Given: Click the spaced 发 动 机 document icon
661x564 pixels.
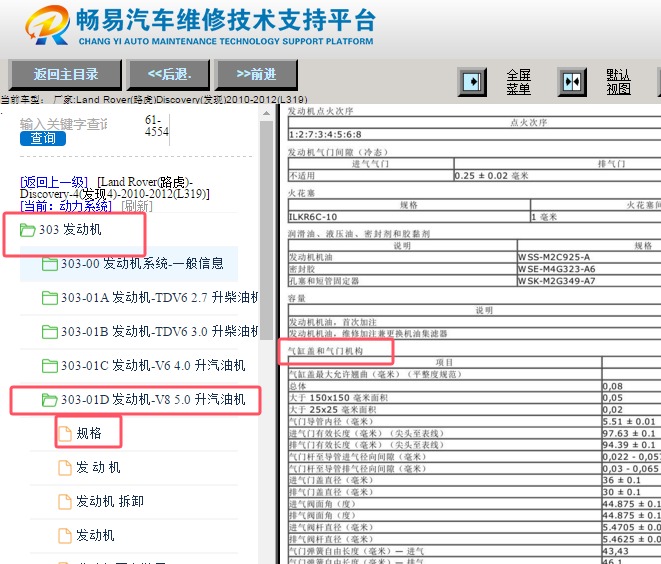Looking at the screenshot, I should tap(64, 468).
